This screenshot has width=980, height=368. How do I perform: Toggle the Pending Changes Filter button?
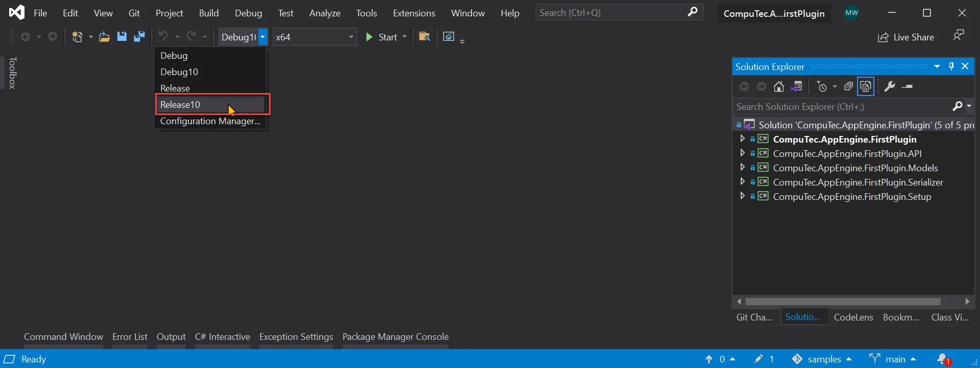pyautogui.click(x=822, y=87)
